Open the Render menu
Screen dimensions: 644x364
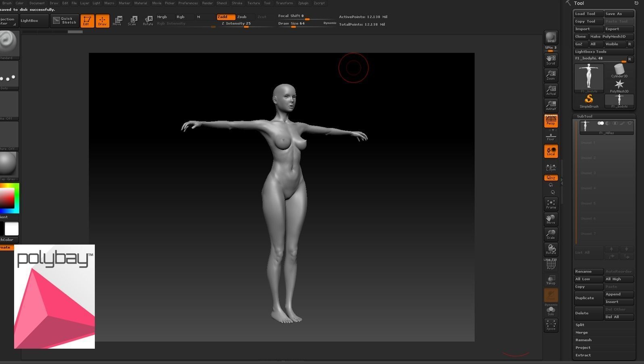coord(207,3)
